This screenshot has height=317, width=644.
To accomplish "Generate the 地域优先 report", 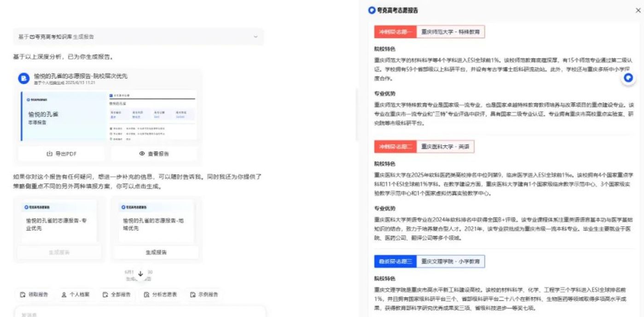I will click(156, 252).
